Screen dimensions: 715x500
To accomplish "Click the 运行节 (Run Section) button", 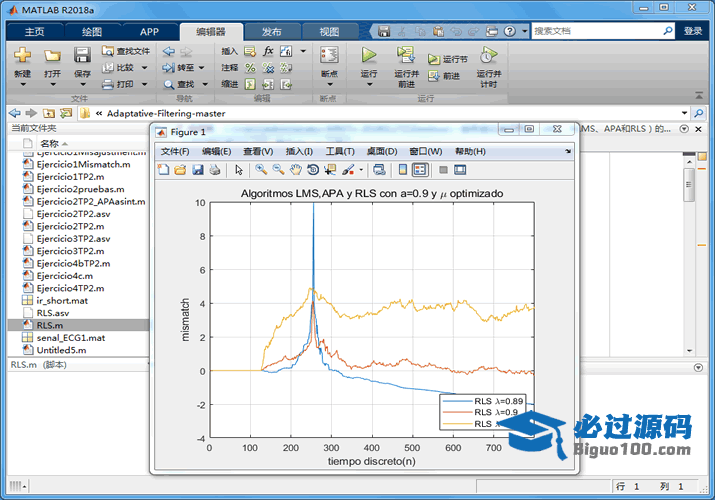I will click(x=447, y=59).
